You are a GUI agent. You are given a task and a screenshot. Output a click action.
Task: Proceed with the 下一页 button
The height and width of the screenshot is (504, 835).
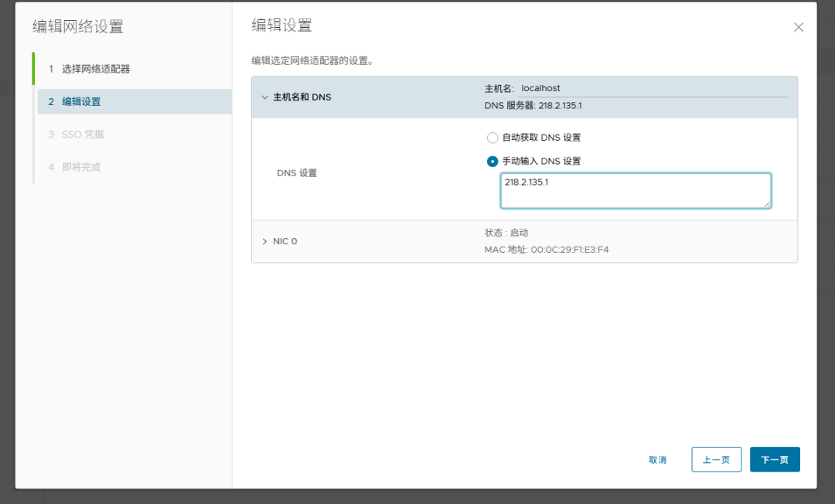click(775, 459)
